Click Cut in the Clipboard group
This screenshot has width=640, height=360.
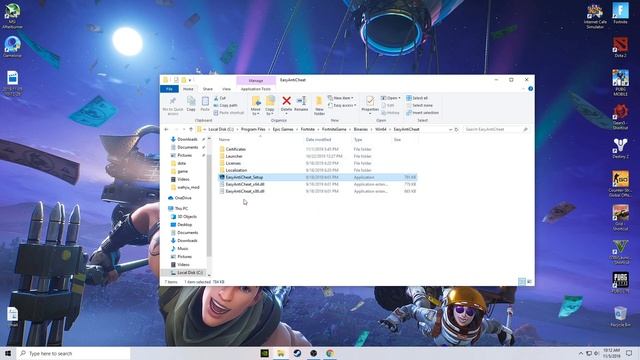pyautogui.click(x=220, y=98)
